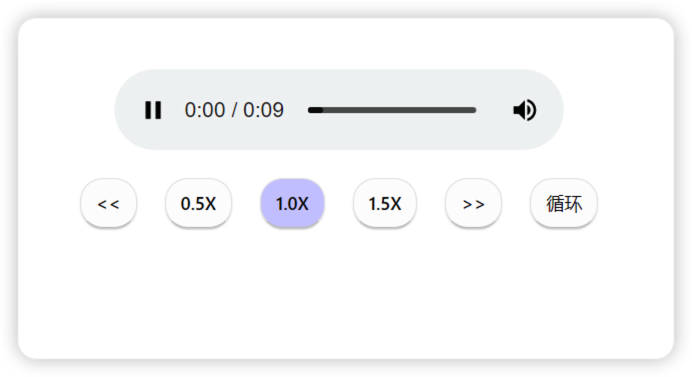
Task: Set playback speed to 0.5X
Action: click(199, 203)
